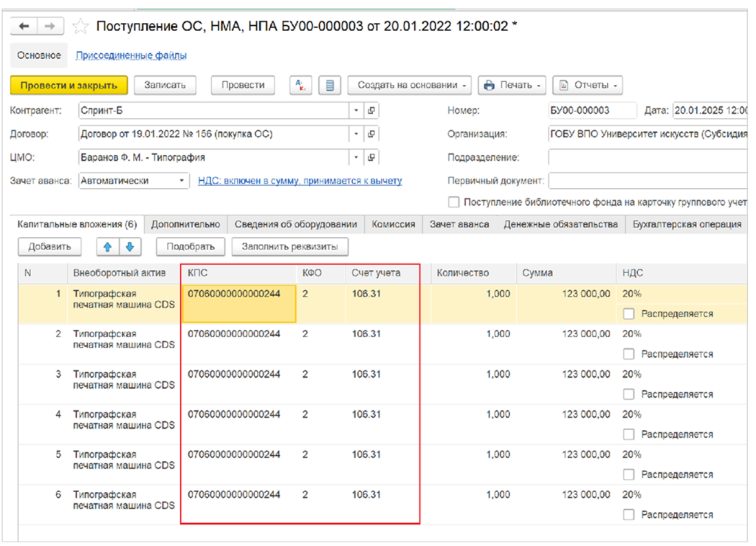Click the Записать button
756x546 pixels.
click(x=165, y=86)
